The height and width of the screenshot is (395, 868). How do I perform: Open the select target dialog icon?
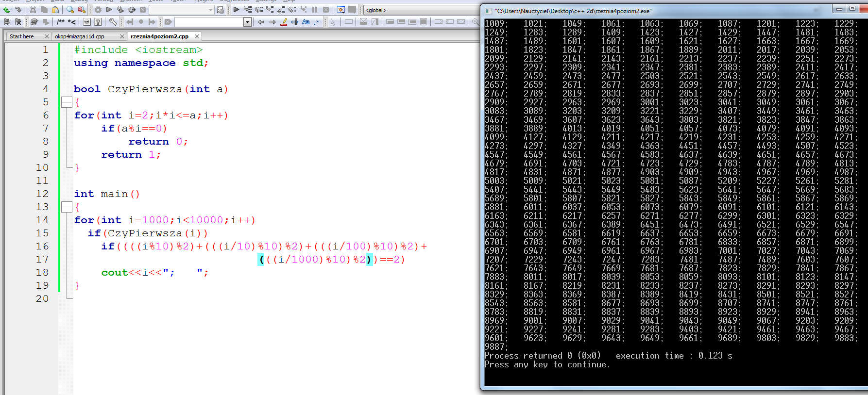tap(221, 10)
